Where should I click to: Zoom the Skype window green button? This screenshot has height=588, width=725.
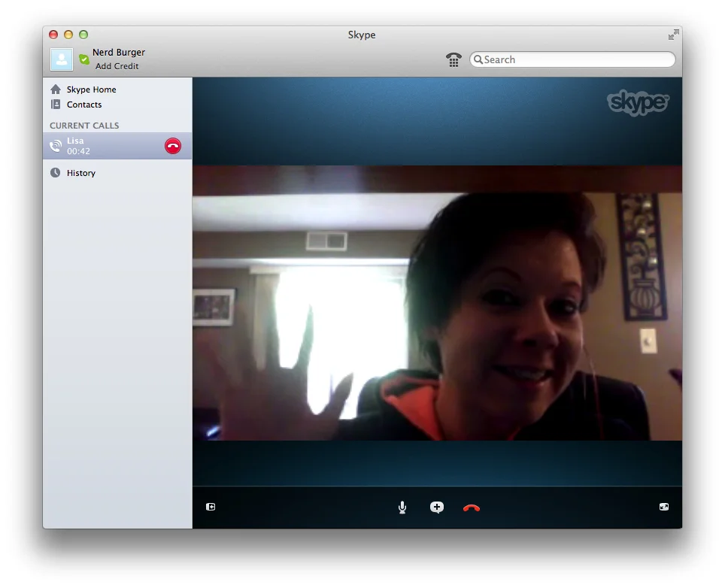pos(83,35)
